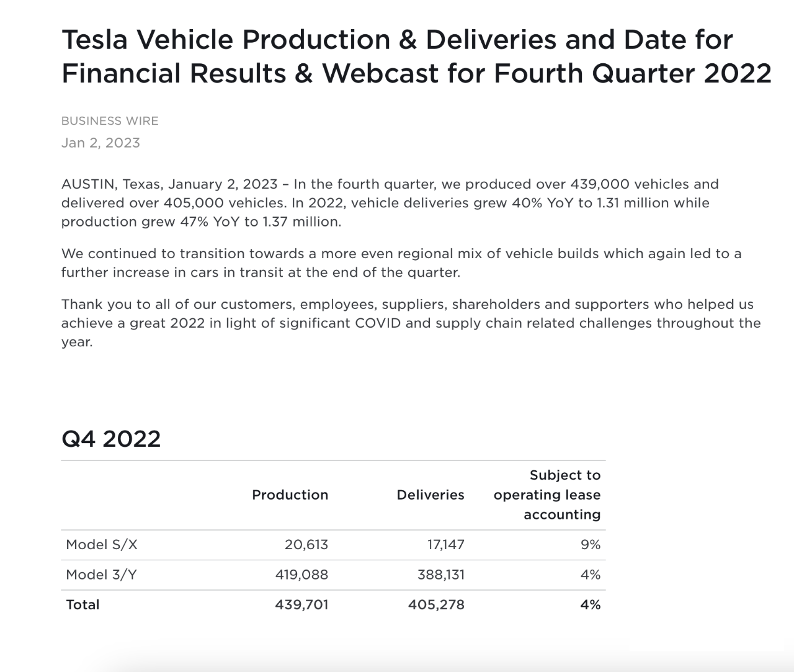Click the operating lease accounting column header
The width and height of the screenshot is (794, 672).
547,495
